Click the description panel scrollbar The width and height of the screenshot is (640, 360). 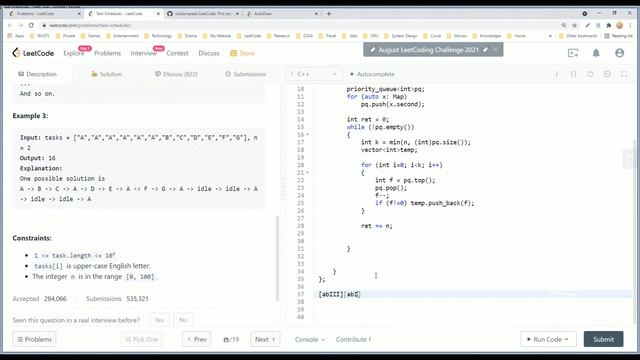tap(278, 257)
